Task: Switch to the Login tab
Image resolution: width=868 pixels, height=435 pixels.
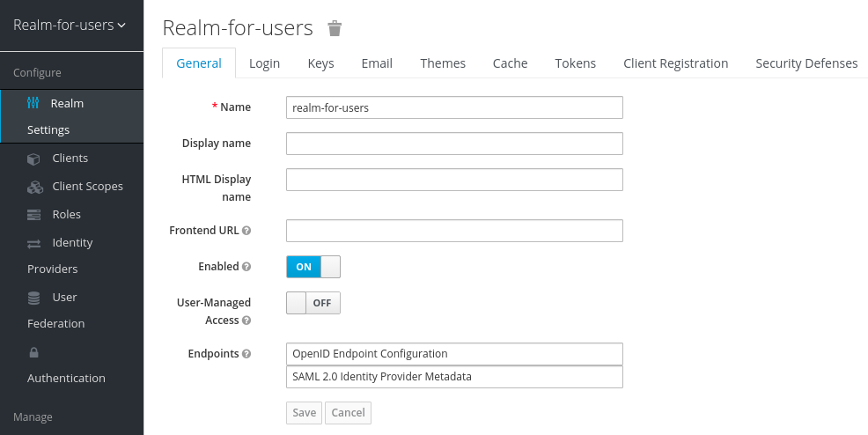Action: [x=264, y=63]
